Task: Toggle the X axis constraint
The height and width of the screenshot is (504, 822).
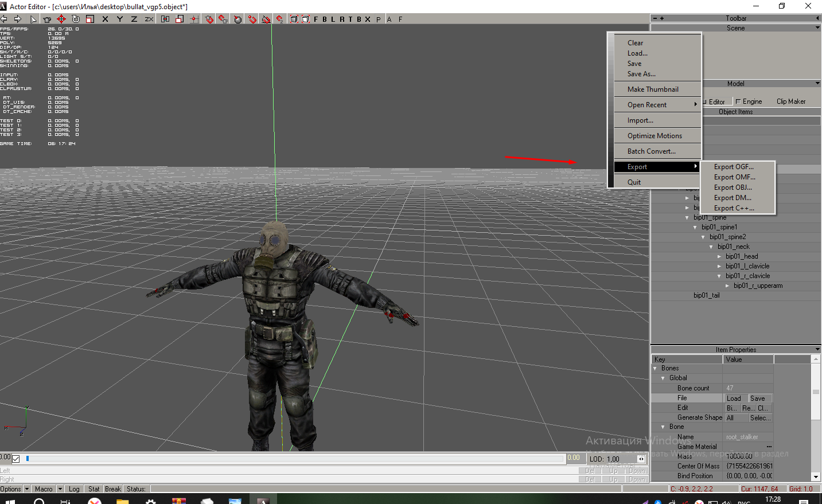Action: [105, 19]
